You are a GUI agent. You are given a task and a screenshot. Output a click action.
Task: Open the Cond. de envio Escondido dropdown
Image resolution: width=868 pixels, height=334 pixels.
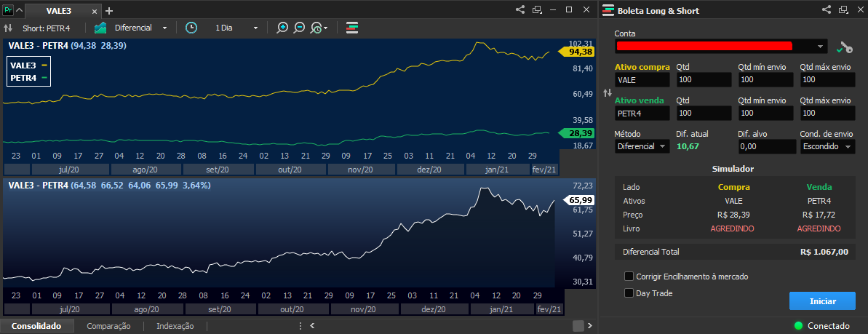pyautogui.click(x=827, y=146)
